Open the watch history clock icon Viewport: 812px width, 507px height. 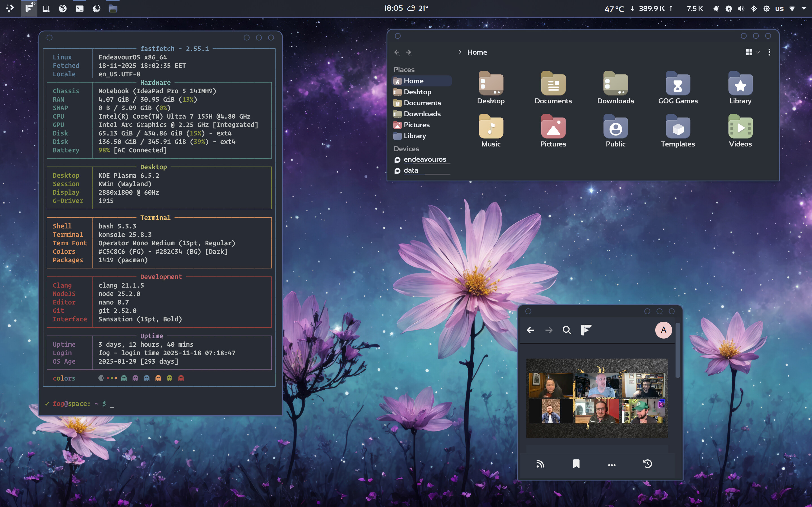[648, 464]
